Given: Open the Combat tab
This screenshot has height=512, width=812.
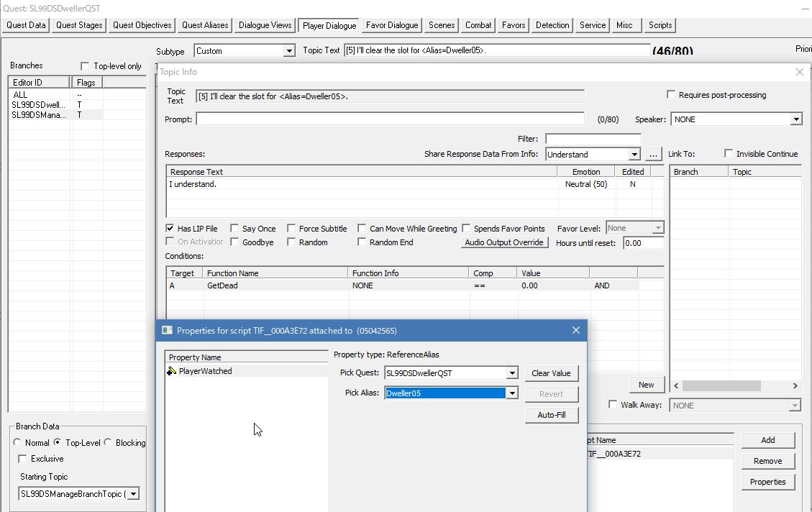Looking at the screenshot, I should (478, 25).
